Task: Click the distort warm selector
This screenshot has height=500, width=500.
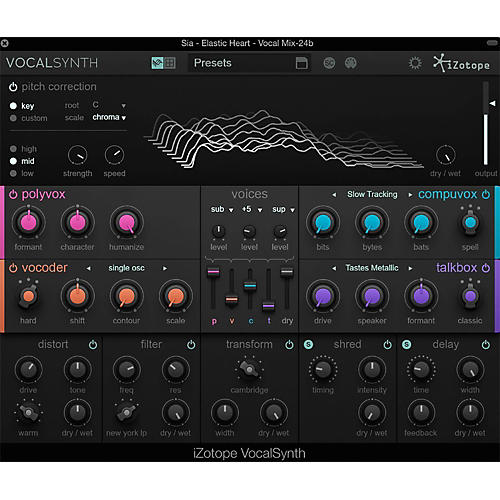Action: coord(28,413)
